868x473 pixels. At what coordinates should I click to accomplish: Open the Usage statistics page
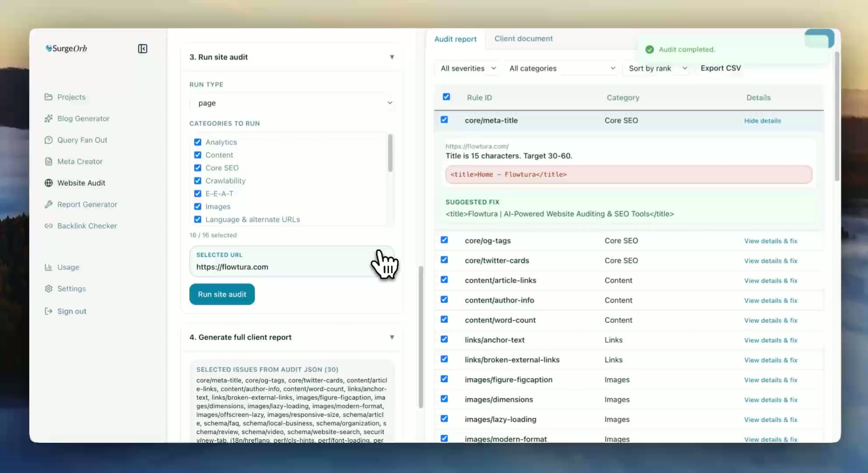[x=67, y=267]
